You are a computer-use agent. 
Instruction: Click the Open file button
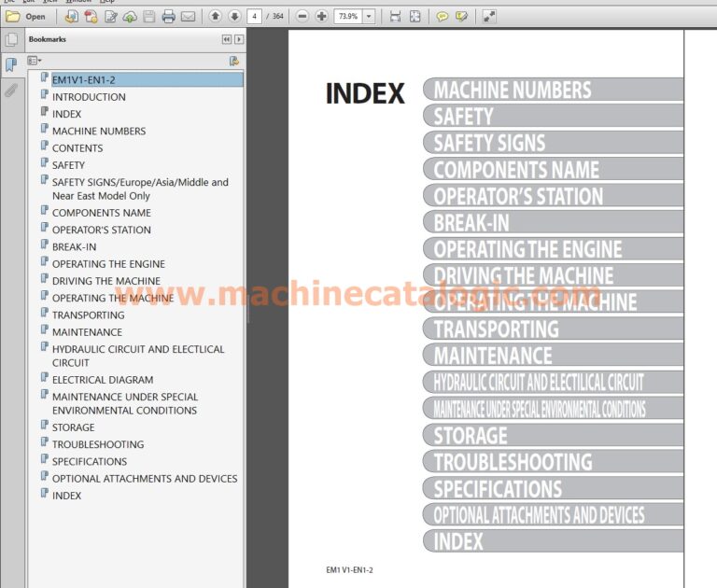25,17
